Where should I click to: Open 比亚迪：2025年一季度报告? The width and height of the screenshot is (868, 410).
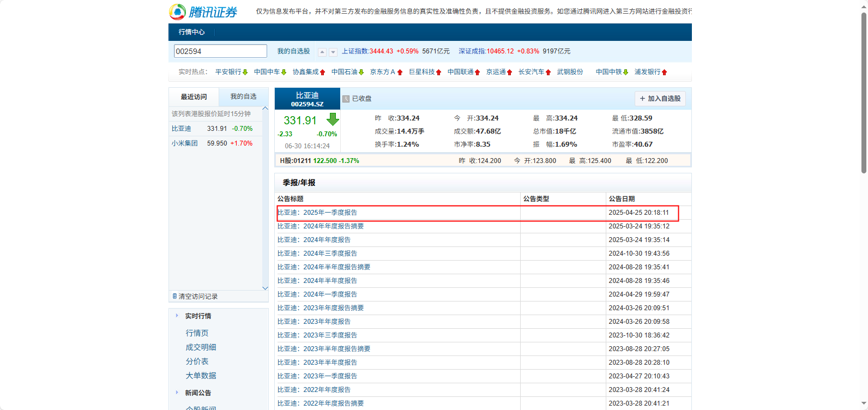317,213
